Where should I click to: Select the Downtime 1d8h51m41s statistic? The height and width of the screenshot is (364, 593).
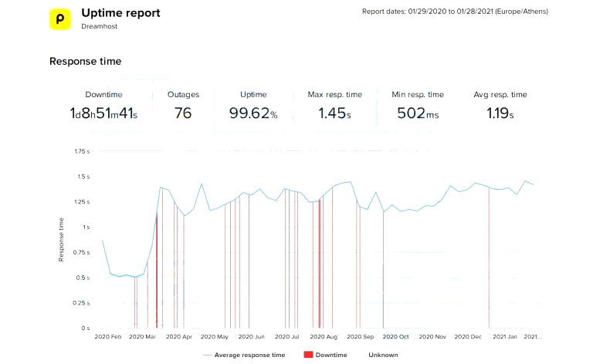[103, 114]
